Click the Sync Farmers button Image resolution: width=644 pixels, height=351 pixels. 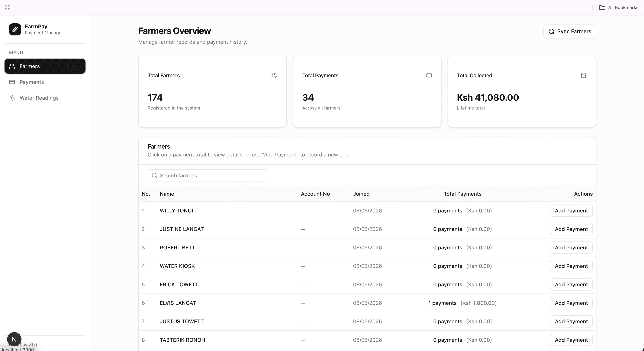(x=570, y=31)
